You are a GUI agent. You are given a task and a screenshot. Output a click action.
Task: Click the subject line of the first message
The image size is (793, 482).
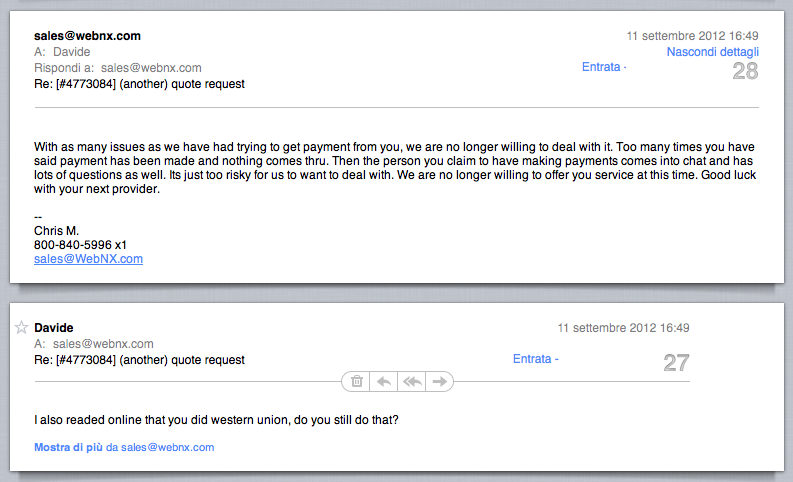(x=139, y=84)
